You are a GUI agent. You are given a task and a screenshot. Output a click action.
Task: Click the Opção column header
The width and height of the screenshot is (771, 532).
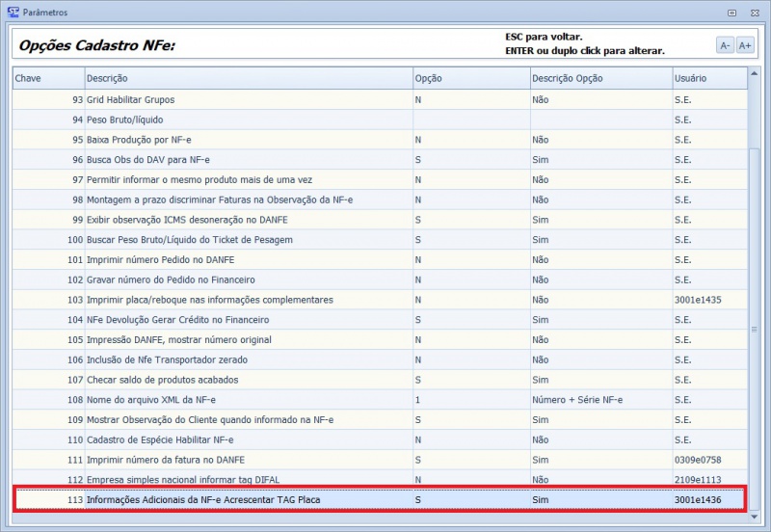click(x=468, y=78)
